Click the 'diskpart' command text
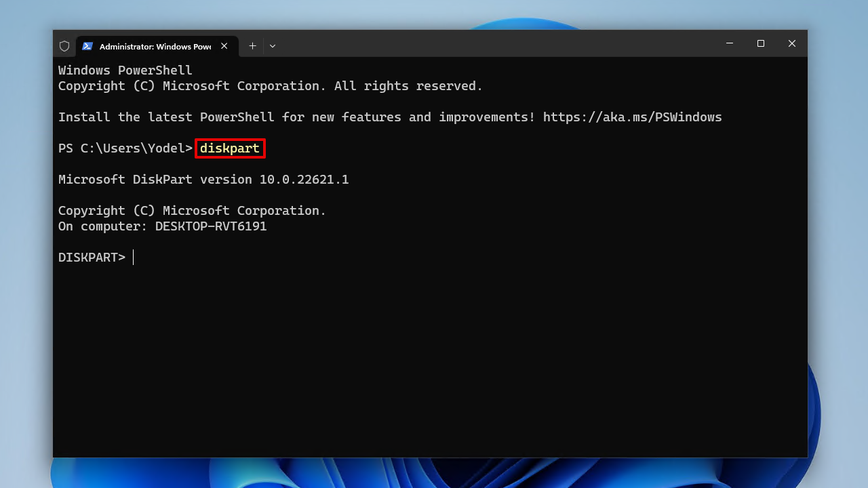Screen dimensions: 868x488 pos(230,148)
